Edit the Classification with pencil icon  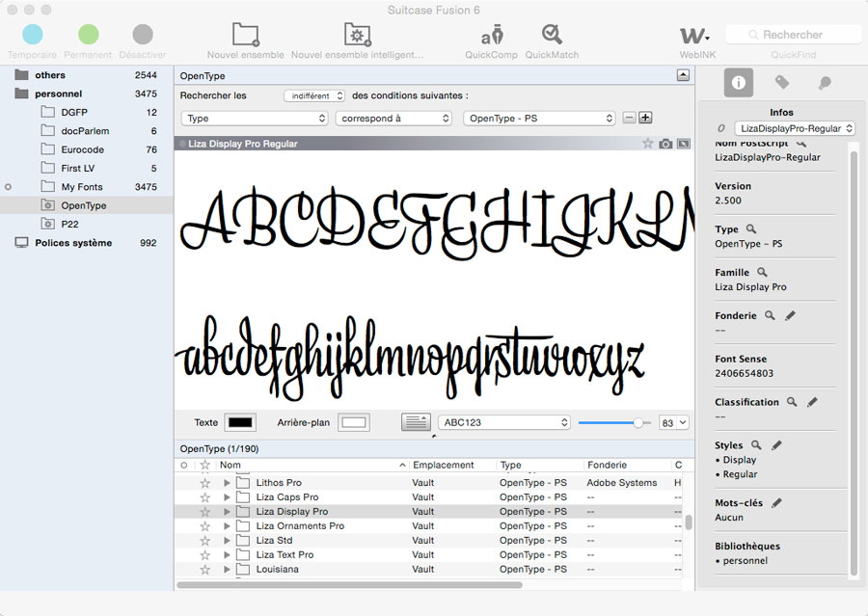[x=812, y=401]
